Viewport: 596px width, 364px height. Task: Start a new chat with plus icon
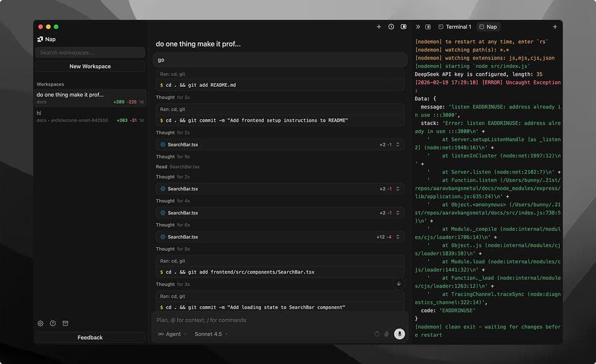[379, 27]
